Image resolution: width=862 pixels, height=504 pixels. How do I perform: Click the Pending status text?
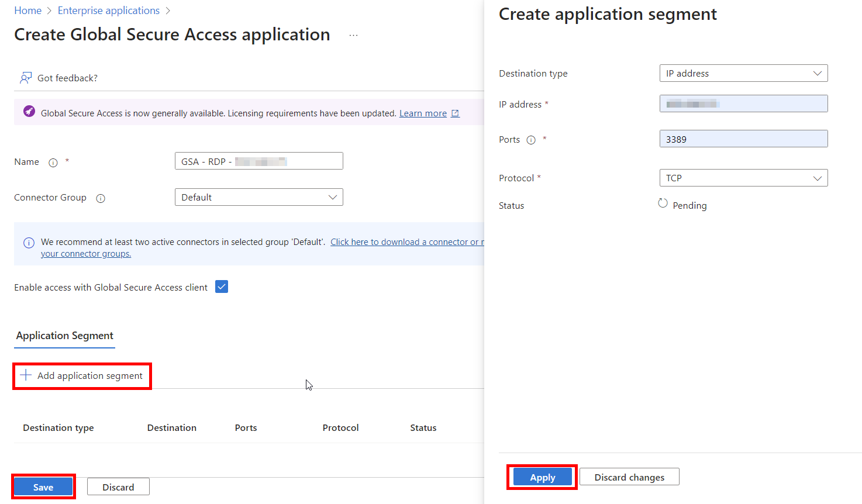pos(689,205)
